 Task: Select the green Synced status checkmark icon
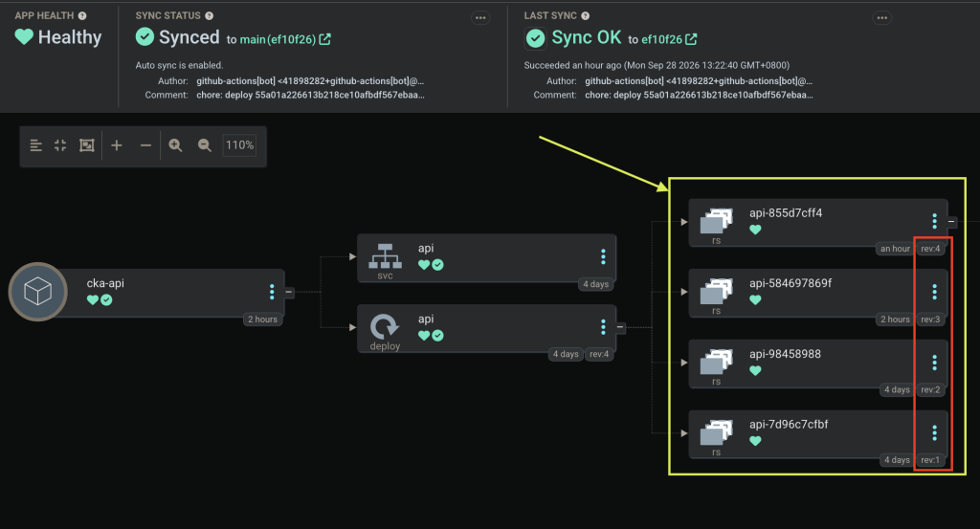pyautogui.click(x=145, y=37)
